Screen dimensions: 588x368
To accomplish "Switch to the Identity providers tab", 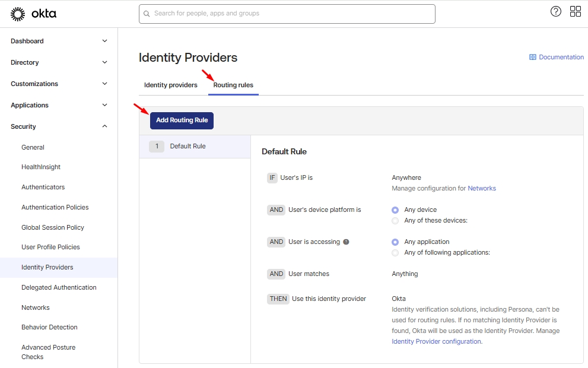I will coord(171,85).
